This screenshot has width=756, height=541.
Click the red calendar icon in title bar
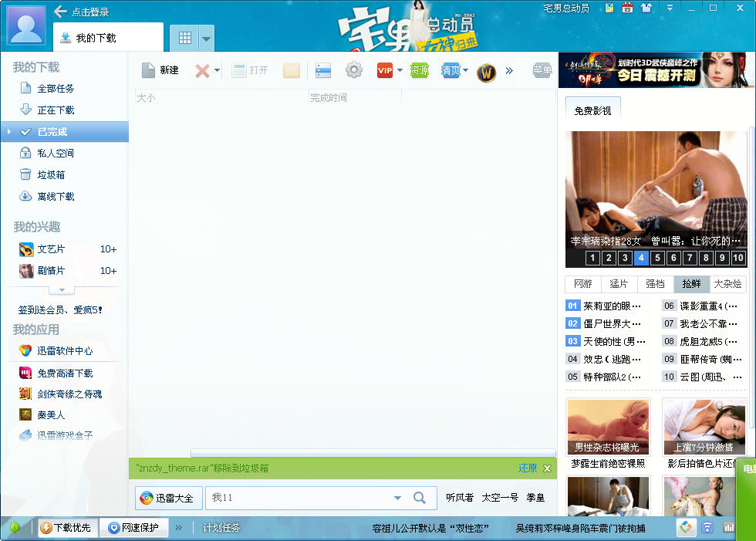[x=627, y=8]
